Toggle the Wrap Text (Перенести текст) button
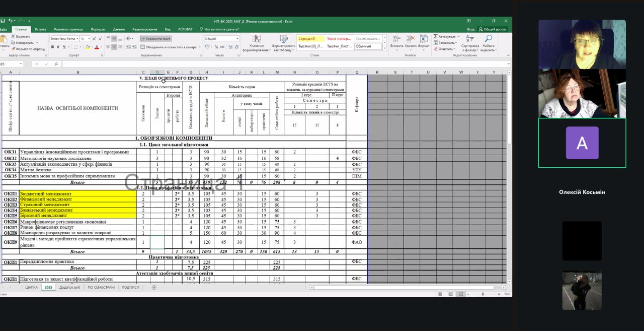 (156, 39)
